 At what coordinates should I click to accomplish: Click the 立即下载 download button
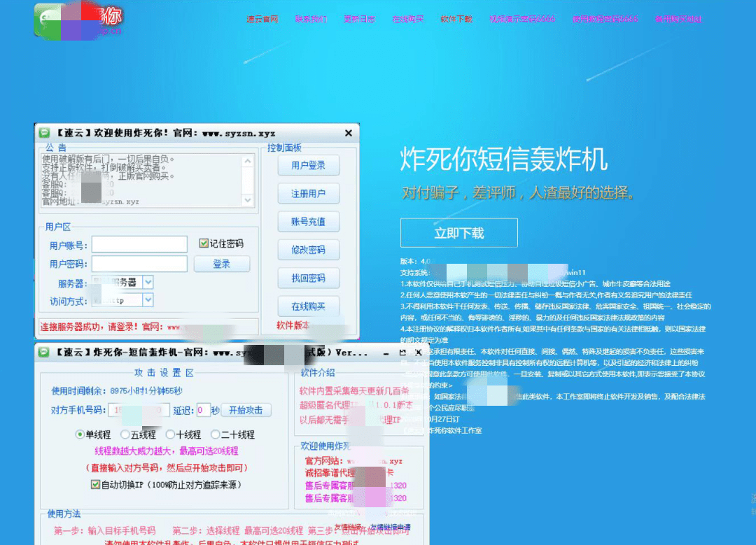coord(458,233)
